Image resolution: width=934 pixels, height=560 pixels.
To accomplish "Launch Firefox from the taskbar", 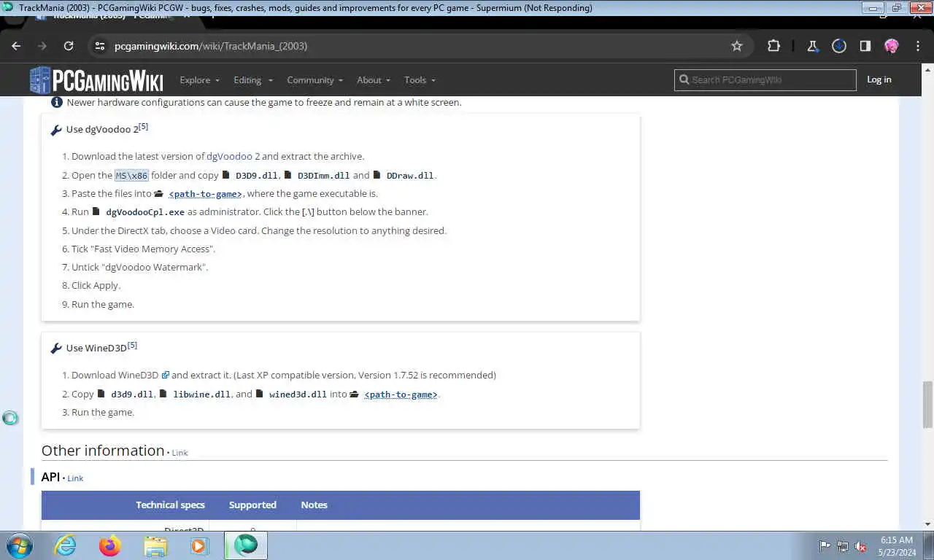I will [x=109, y=545].
